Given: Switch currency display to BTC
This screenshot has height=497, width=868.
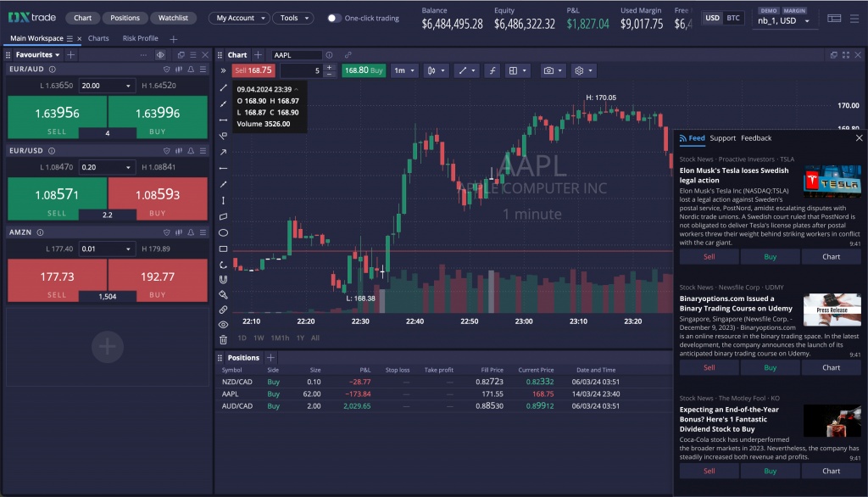Looking at the screenshot, I should pos(733,18).
